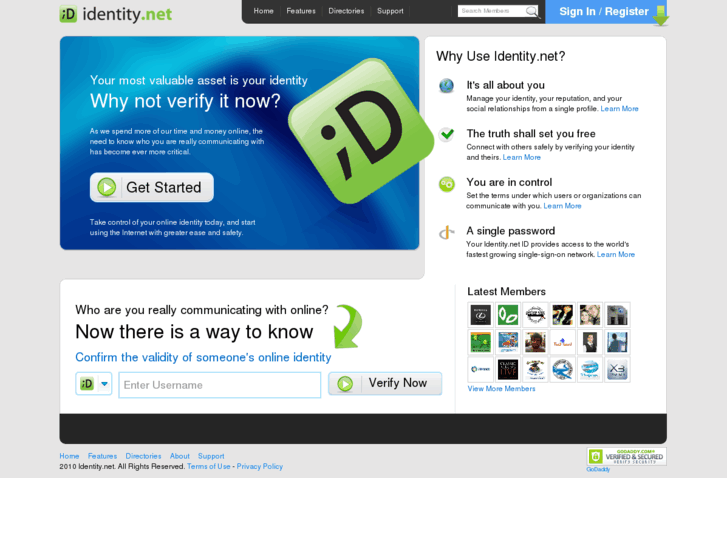Open the Terms of Use link
This screenshot has width=727, height=545.
(209, 466)
